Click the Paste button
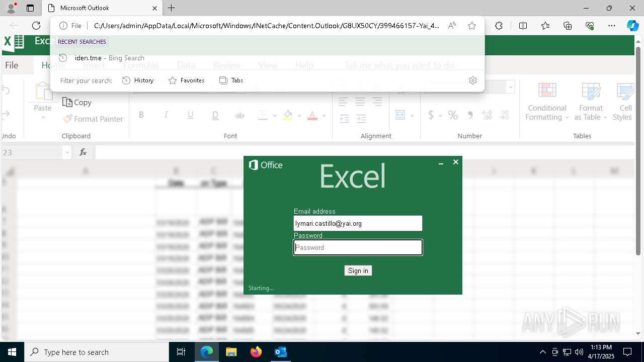 pyautogui.click(x=43, y=102)
